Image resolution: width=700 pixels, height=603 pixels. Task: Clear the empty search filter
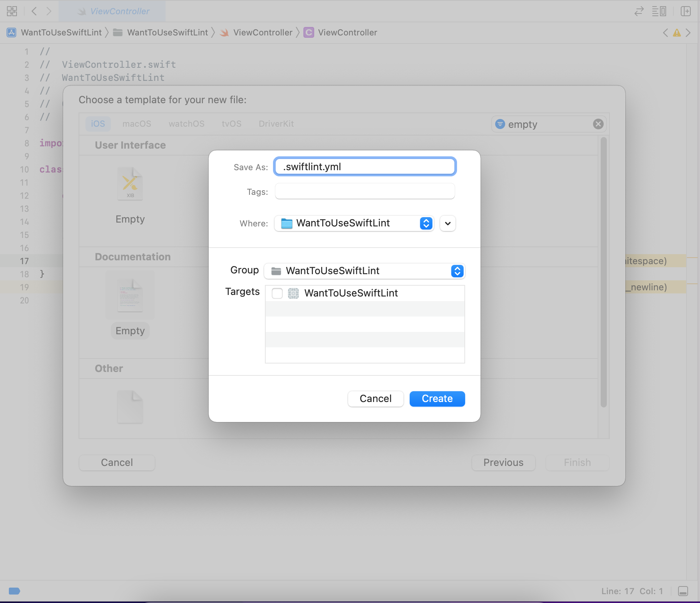598,124
